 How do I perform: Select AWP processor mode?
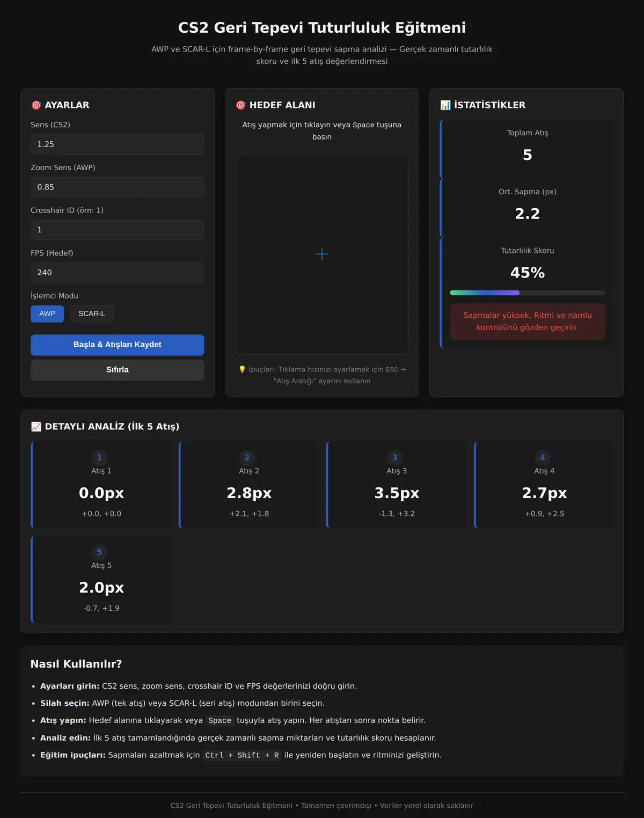tap(47, 314)
